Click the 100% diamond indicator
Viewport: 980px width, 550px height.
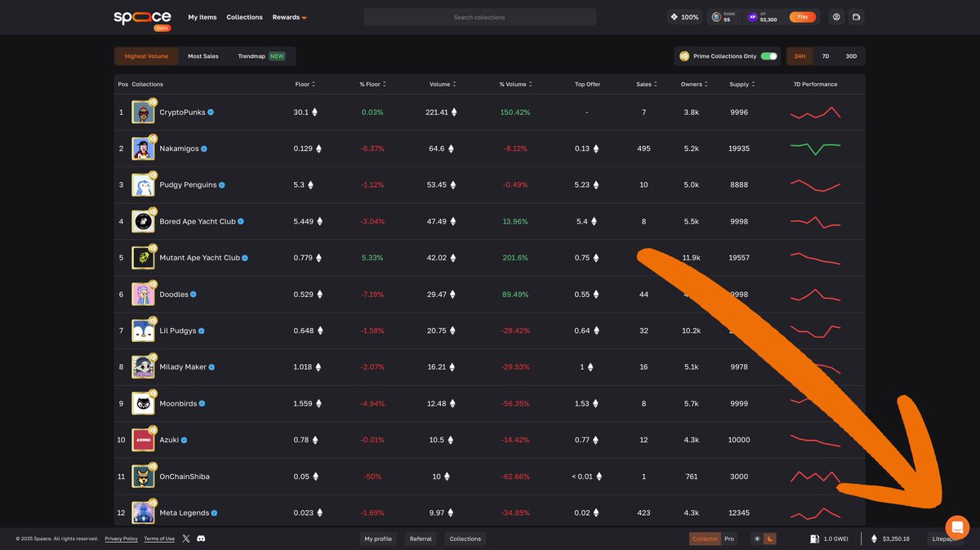tap(684, 17)
